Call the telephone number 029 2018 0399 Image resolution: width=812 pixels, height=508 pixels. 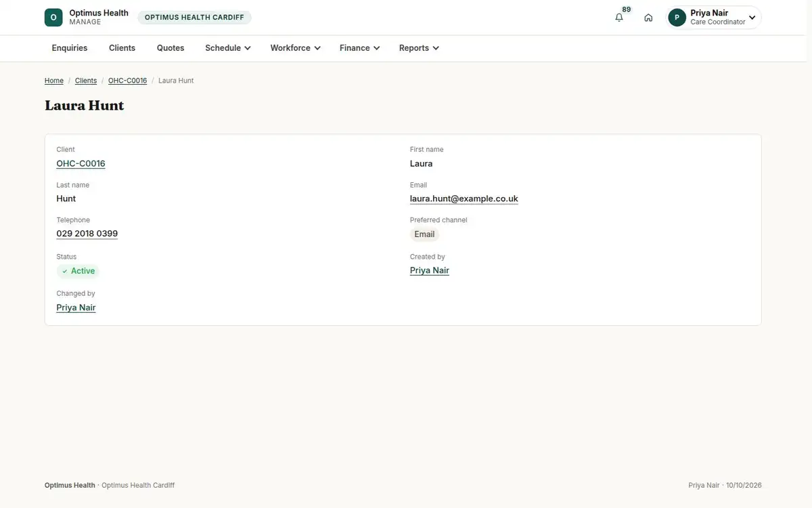(87, 234)
